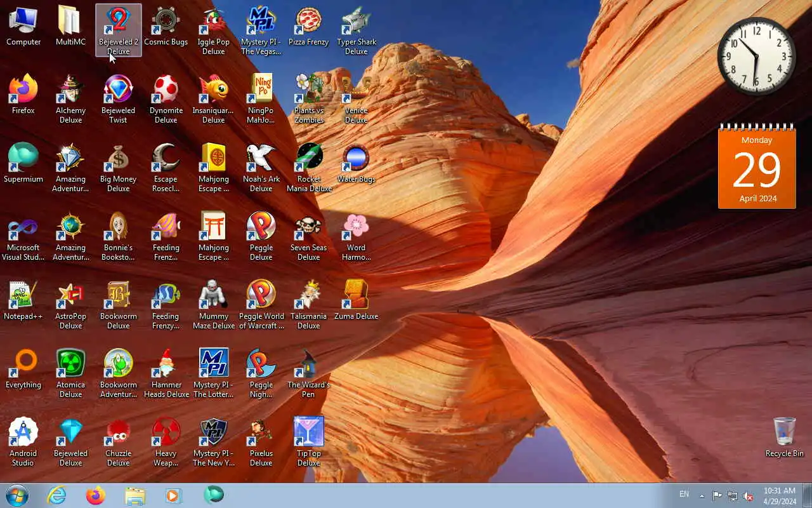The height and width of the screenshot is (508, 812).
Task: Open the EN language indicator
Action: pyautogui.click(x=684, y=494)
